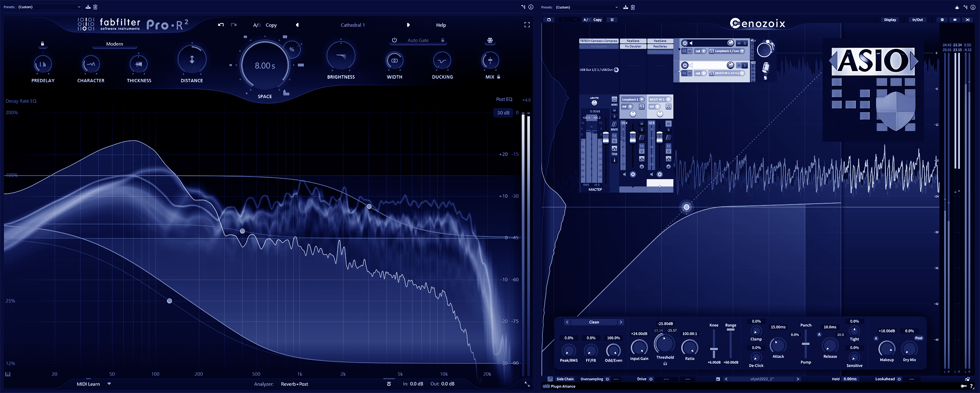Open the Display menu in Cenozoix

pyautogui.click(x=890, y=20)
